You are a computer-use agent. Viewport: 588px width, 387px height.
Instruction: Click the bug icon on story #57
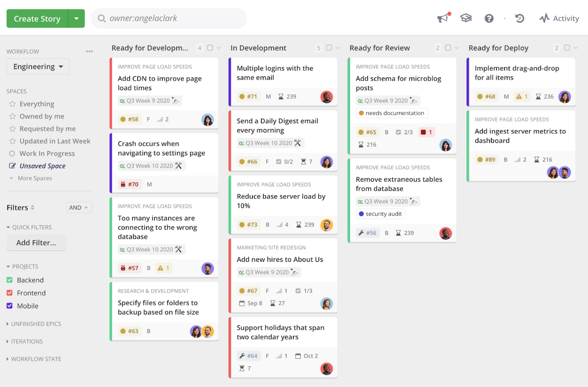[x=123, y=268]
